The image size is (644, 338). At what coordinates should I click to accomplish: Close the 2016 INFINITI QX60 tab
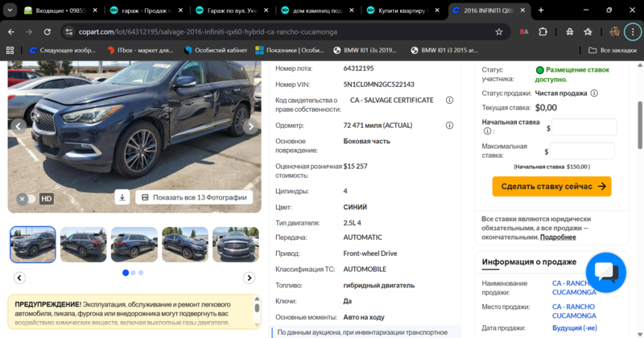coord(522,10)
